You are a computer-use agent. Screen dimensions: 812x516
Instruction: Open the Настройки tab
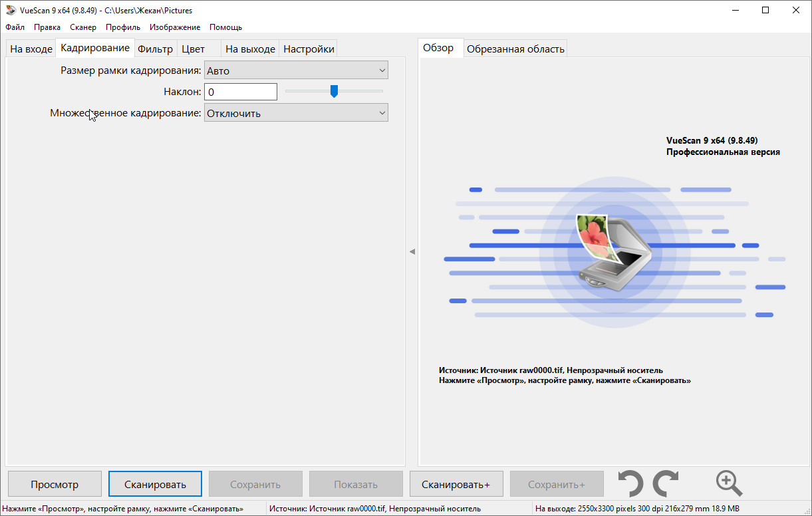tap(309, 49)
